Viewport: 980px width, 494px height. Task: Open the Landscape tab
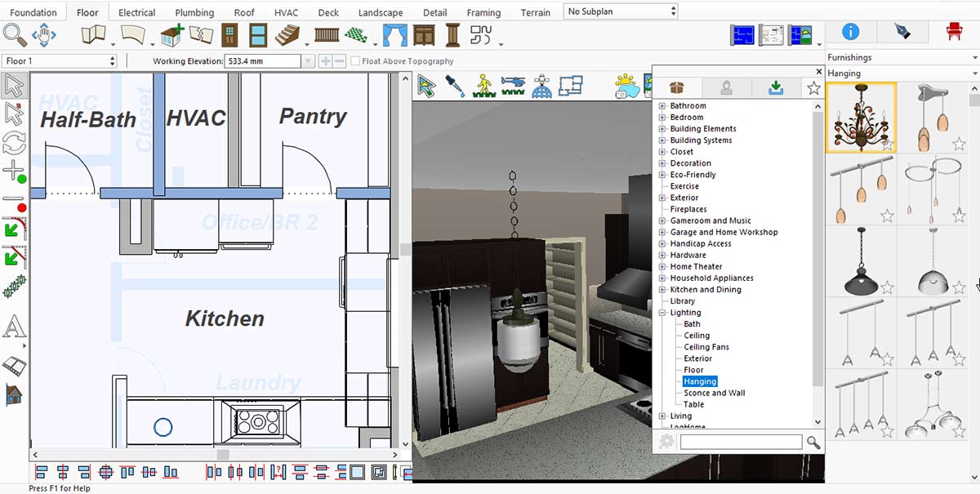pyautogui.click(x=380, y=12)
